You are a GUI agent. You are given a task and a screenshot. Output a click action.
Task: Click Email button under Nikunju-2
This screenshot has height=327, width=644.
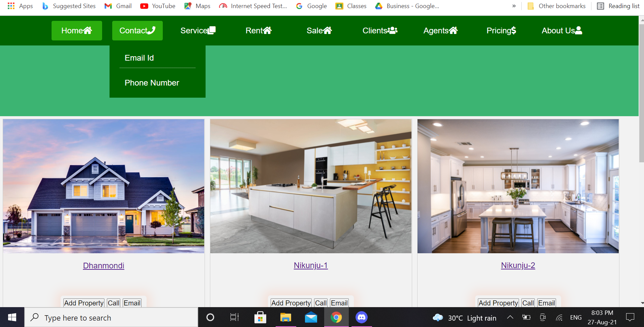click(x=546, y=303)
